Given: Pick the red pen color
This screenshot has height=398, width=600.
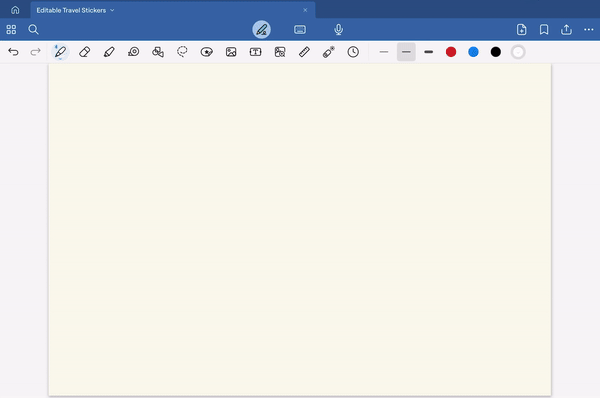Looking at the screenshot, I should point(451,52).
